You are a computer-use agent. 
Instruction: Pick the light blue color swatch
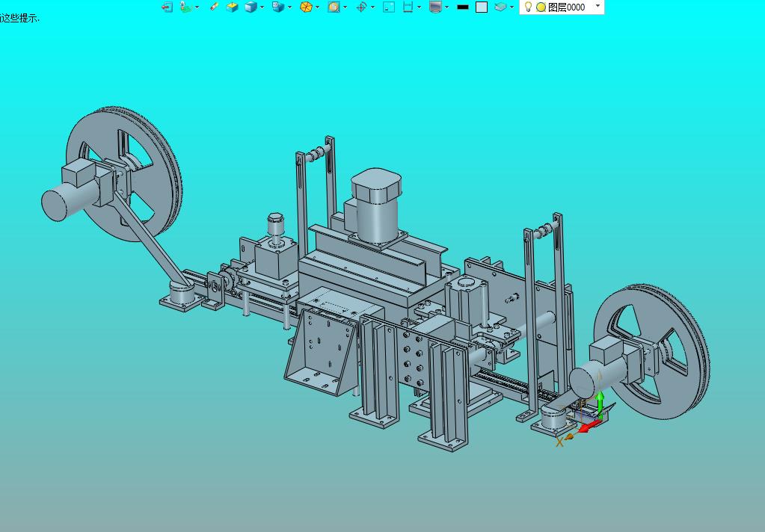[x=482, y=7]
